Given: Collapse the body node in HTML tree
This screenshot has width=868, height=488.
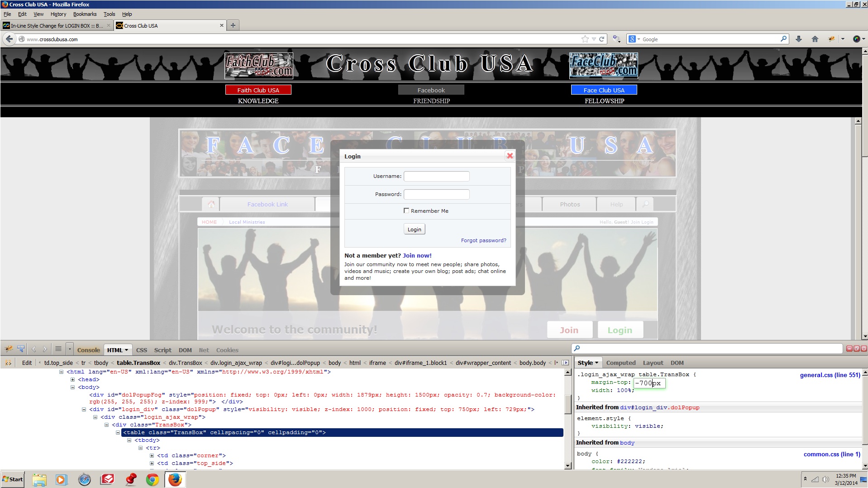Looking at the screenshot, I should pos(72,387).
